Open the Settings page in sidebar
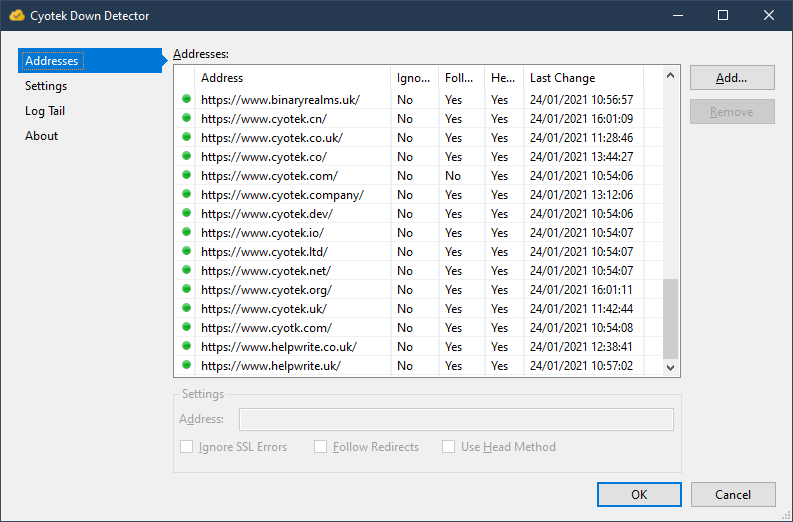Image resolution: width=793 pixels, height=522 pixels. [46, 86]
